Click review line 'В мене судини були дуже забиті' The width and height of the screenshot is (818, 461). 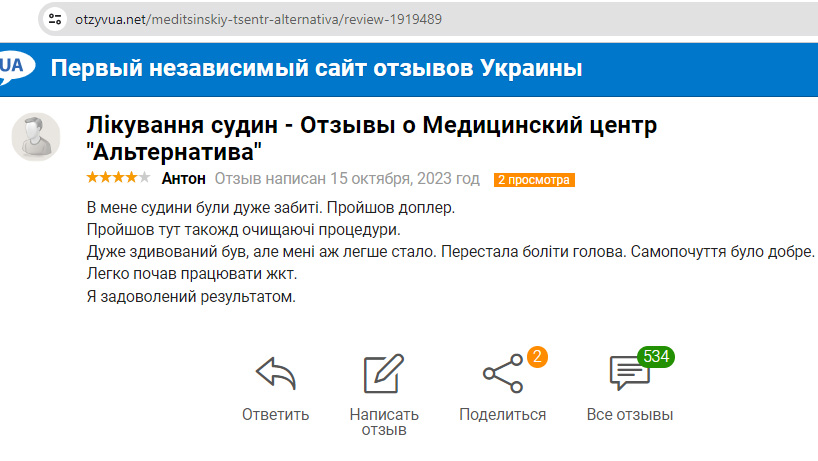click(204, 208)
